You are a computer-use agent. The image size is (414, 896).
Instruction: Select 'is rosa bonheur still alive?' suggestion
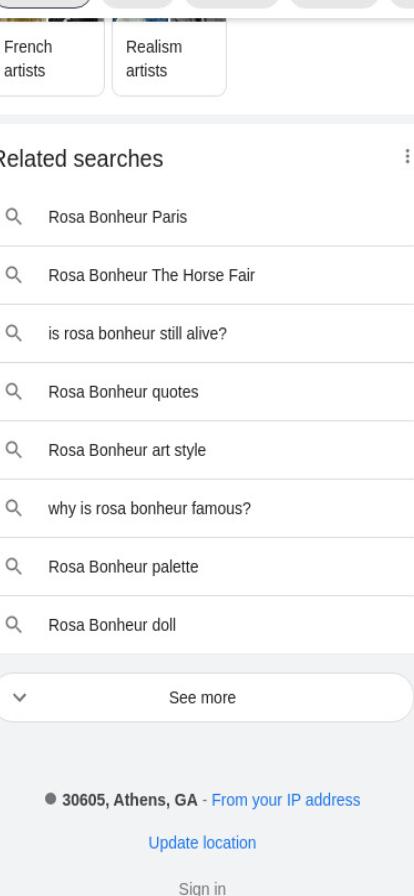click(x=207, y=334)
